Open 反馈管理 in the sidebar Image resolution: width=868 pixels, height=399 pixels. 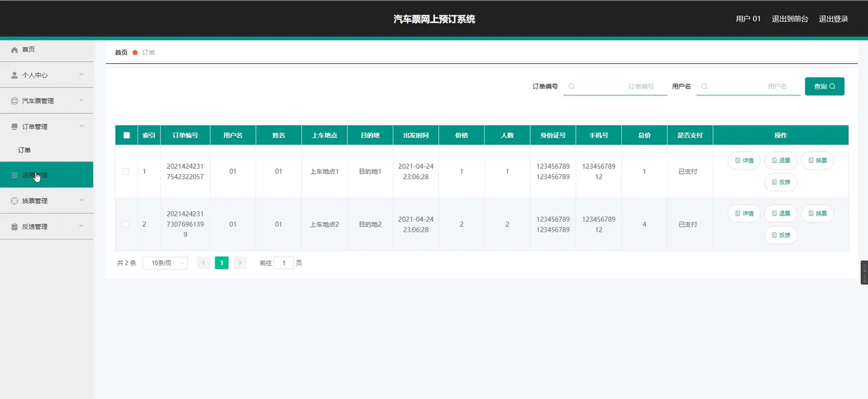[46, 227]
